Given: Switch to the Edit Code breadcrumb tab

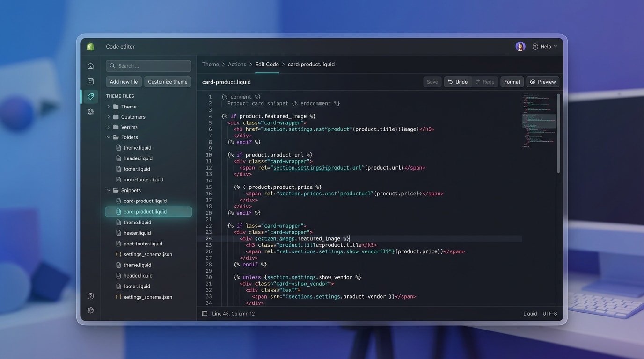Looking at the screenshot, I should pos(267,64).
